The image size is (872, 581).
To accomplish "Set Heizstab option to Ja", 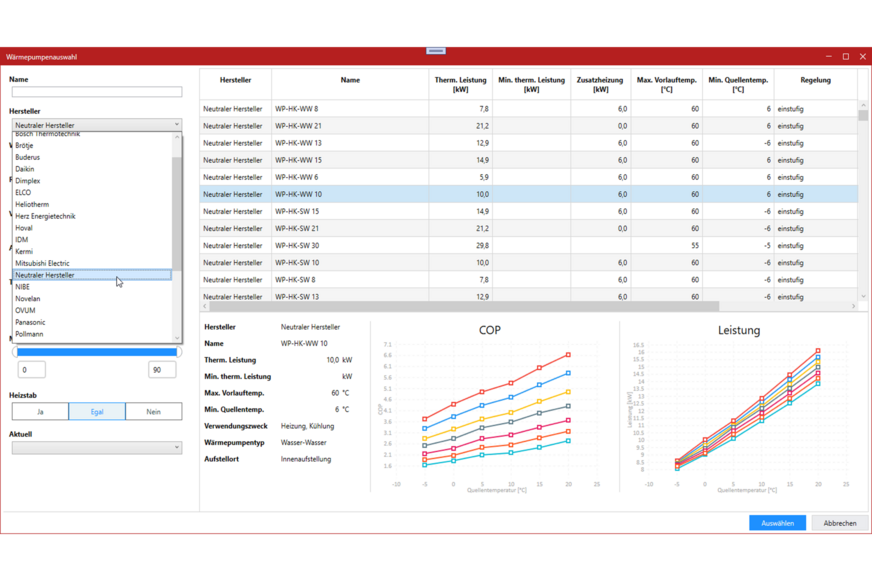I will 40,412.
